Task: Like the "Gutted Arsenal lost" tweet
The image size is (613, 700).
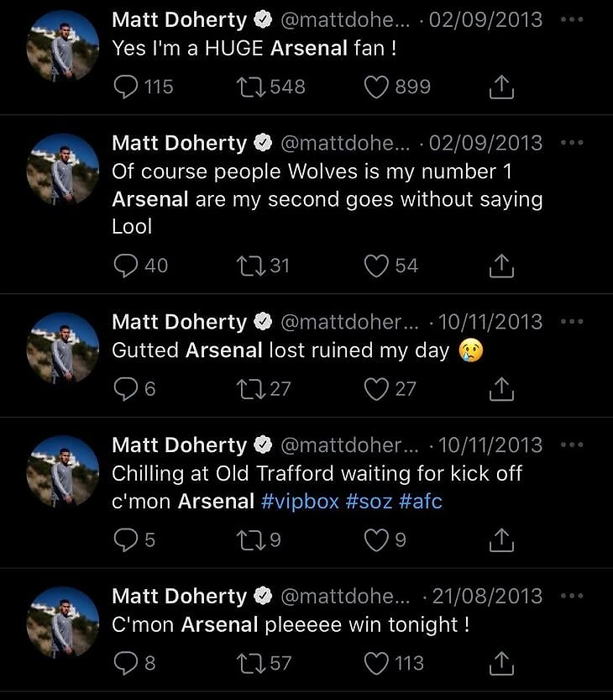Action: pos(377,388)
